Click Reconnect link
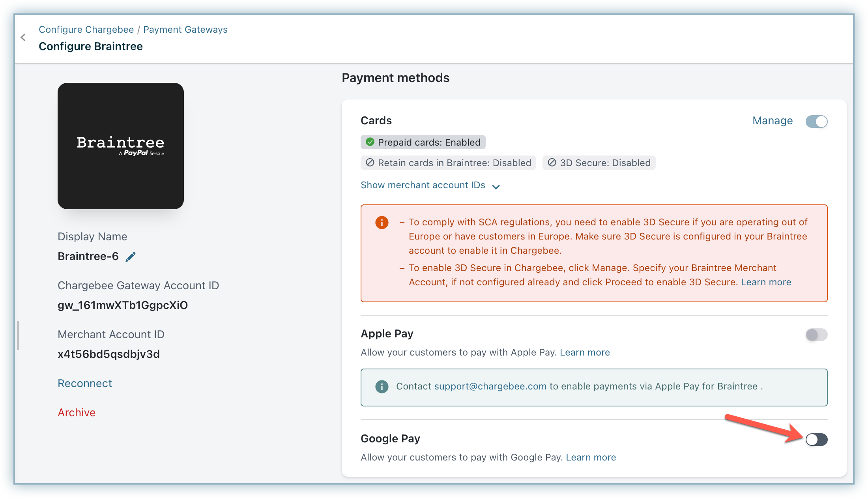Screen dimensions: 868x498 coord(85,384)
